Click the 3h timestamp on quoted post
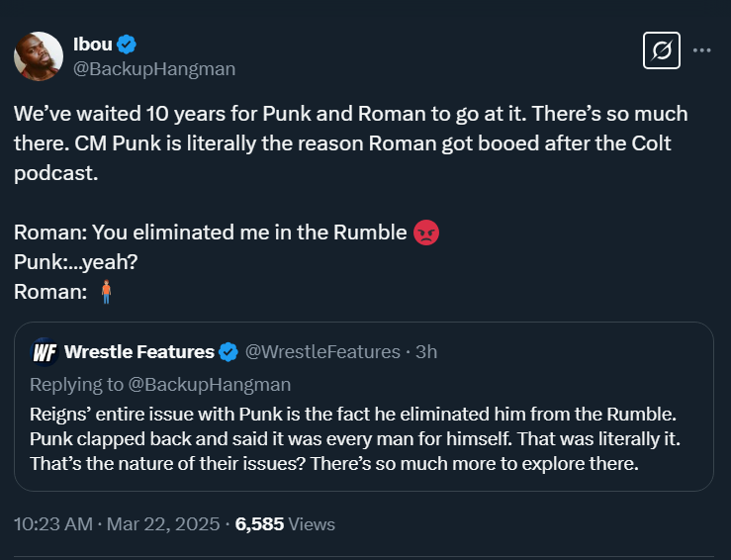This screenshot has height=560, width=731. coord(426,351)
